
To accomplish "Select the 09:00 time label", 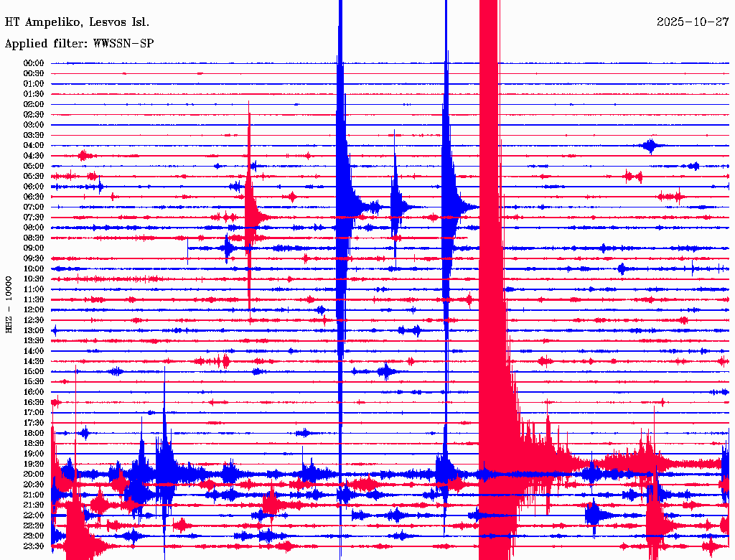I will click(x=34, y=248).
